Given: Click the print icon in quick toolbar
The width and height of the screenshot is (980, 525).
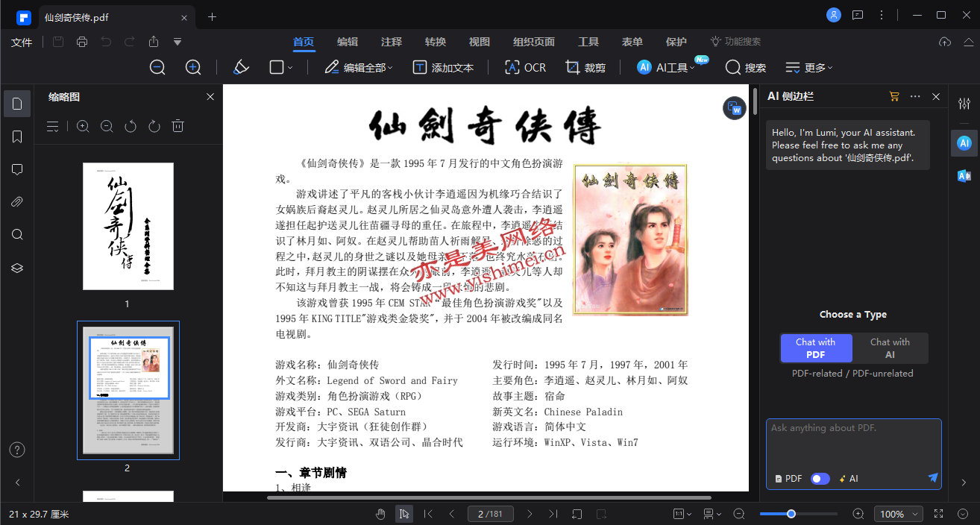Looking at the screenshot, I should click(82, 42).
